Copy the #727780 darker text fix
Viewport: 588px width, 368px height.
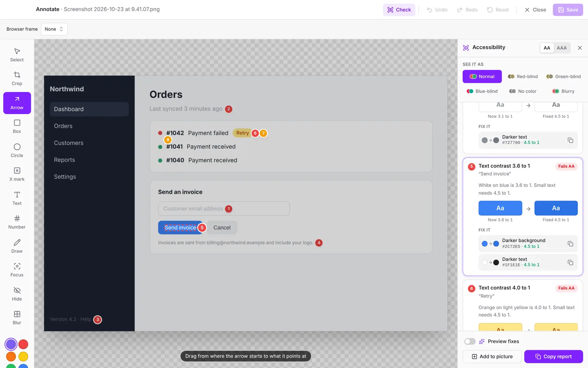tap(570, 140)
